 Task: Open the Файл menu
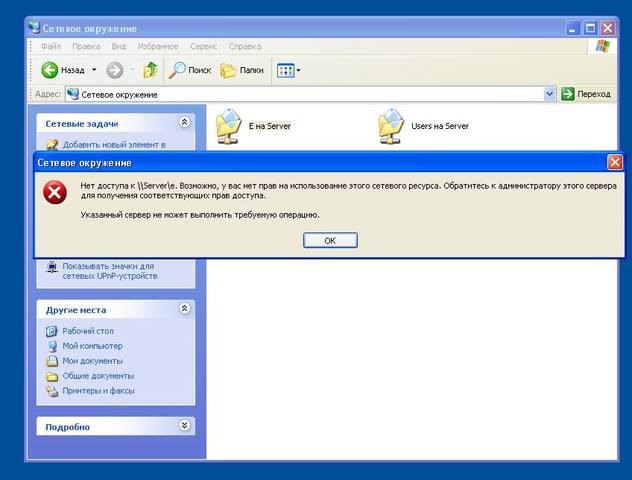[x=50, y=46]
